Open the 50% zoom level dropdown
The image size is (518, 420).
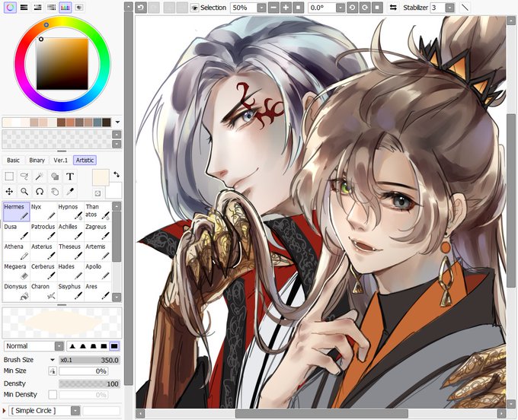click(x=261, y=8)
